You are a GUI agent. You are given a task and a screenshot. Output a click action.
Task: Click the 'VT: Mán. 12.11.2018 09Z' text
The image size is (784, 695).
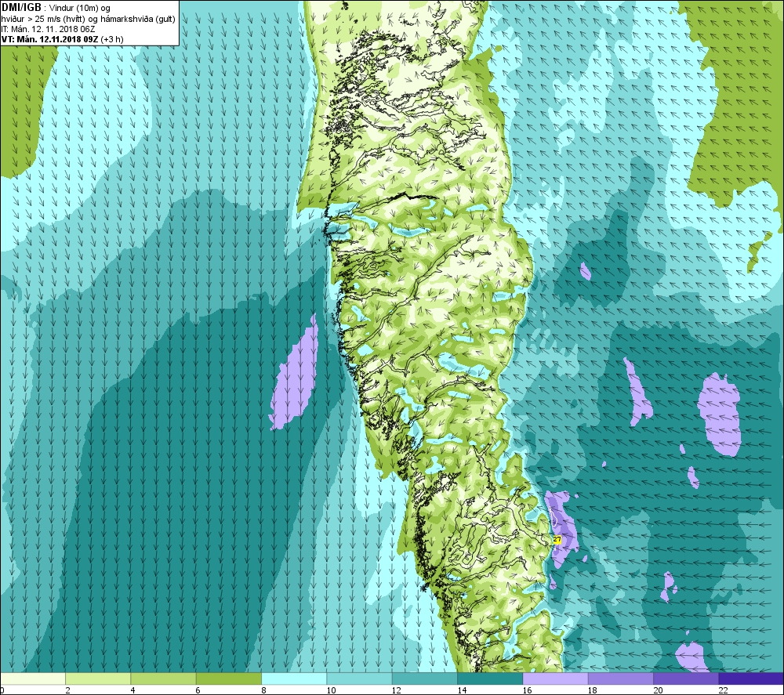click(50, 39)
